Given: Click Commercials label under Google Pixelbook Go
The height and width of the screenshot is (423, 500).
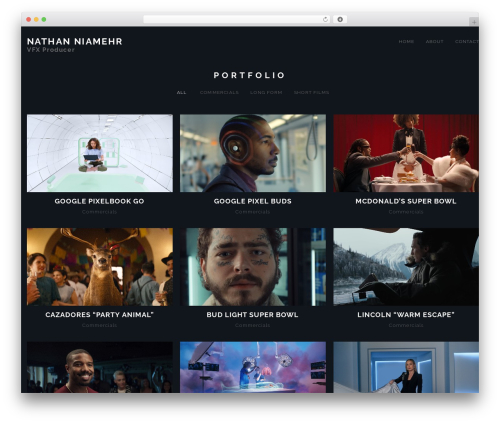Looking at the screenshot, I should pos(99,212).
